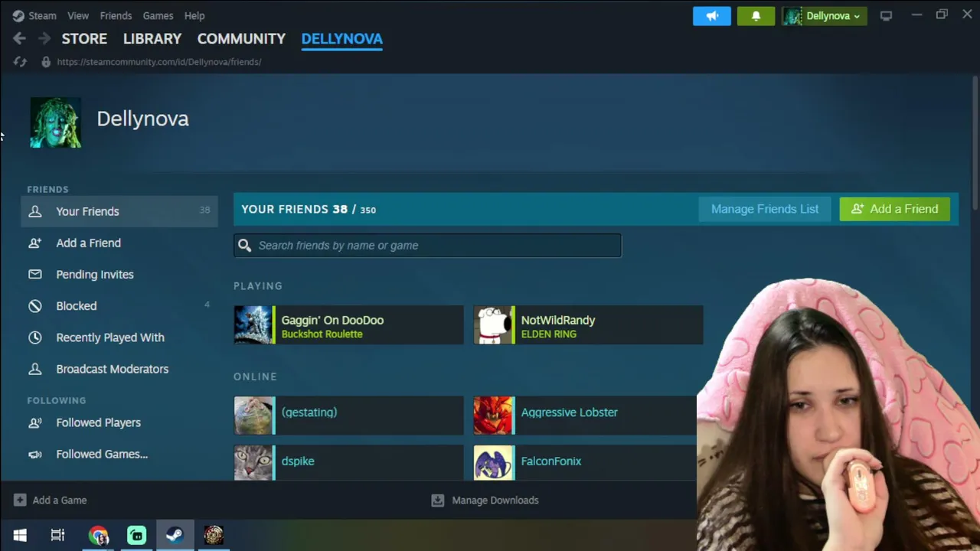This screenshot has height=551, width=980.
Task: Open NotWildRandy's friend card
Action: [x=588, y=325]
